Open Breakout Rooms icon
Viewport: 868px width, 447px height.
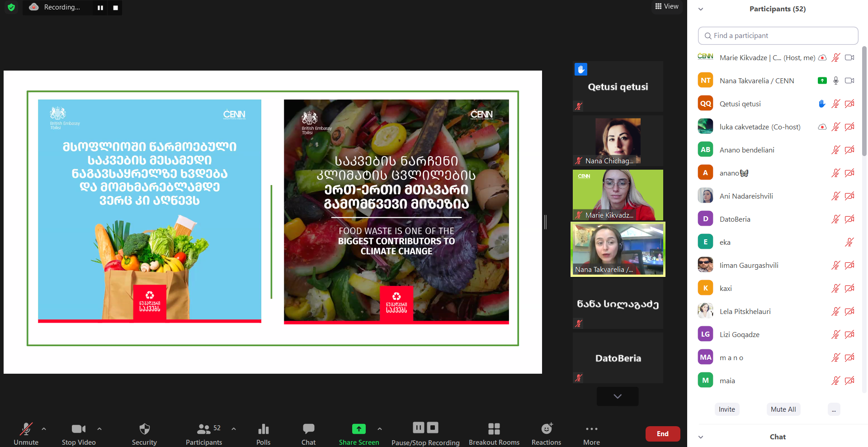click(x=494, y=429)
